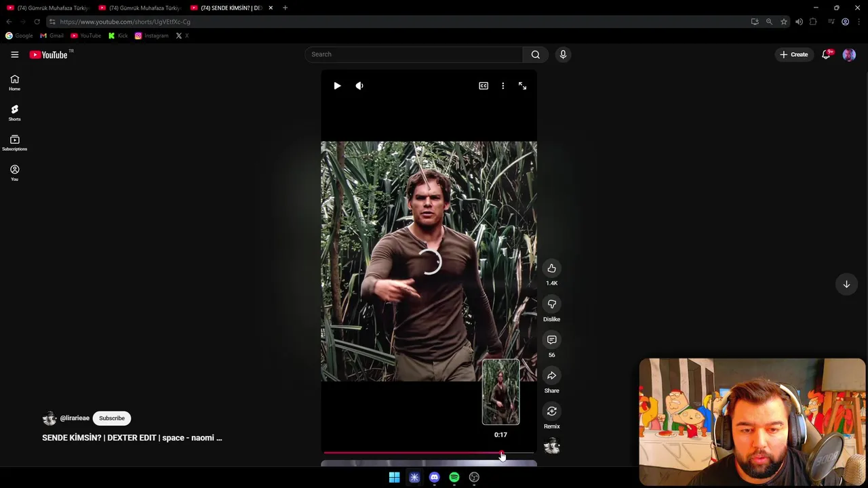Open the YouTube hamburger guide menu
This screenshot has height=488, width=868.
[14, 54]
